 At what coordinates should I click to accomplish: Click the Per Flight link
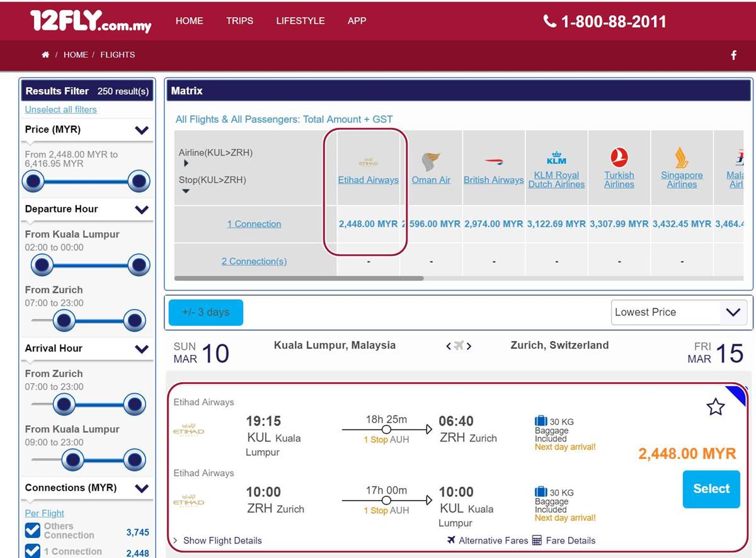pyautogui.click(x=44, y=513)
